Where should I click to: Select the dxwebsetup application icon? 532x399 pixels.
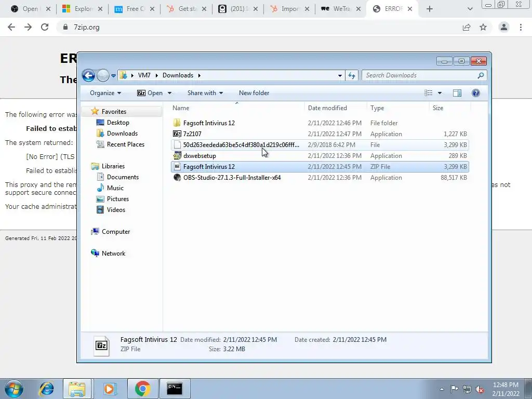point(177,156)
